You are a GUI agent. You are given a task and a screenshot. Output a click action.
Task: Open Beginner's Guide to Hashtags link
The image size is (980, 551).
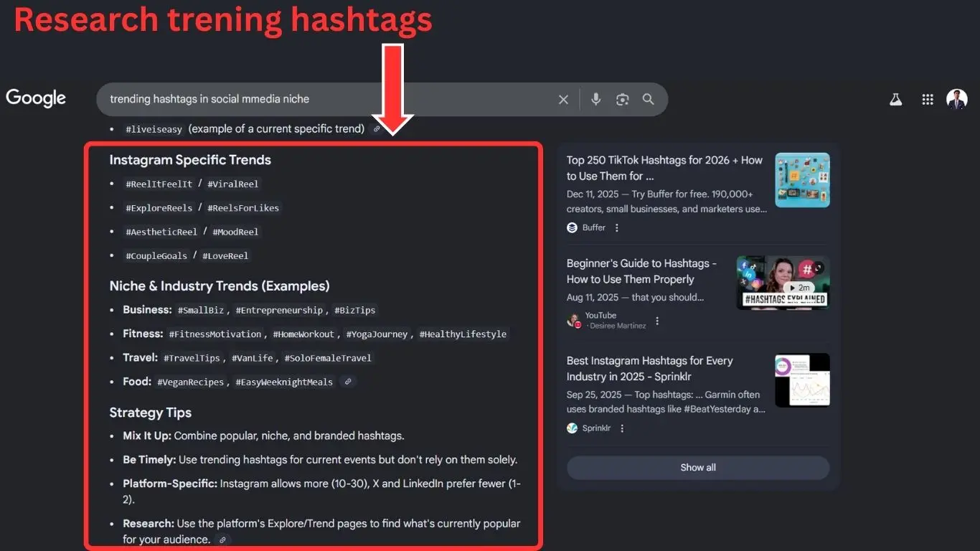(x=641, y=271)
